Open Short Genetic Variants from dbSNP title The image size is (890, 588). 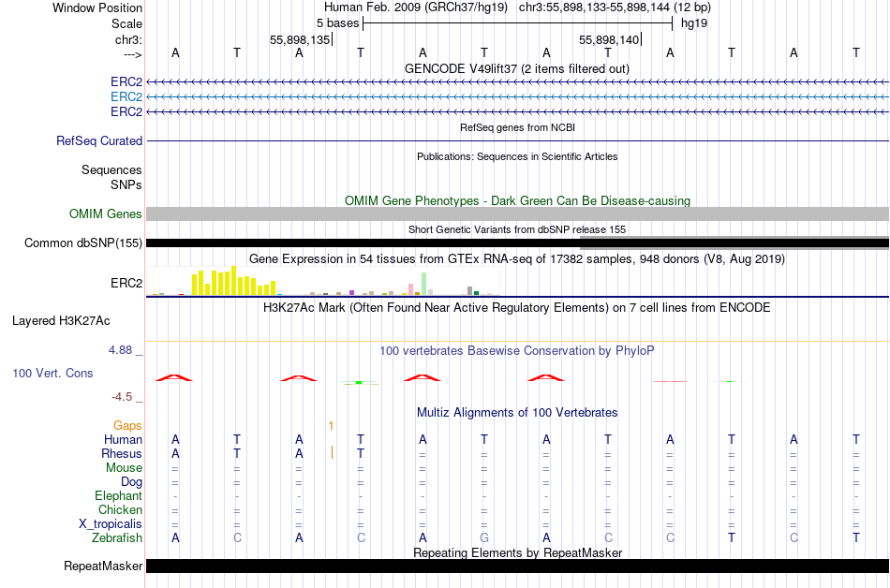pyautogui.click(x=517, y=229)
